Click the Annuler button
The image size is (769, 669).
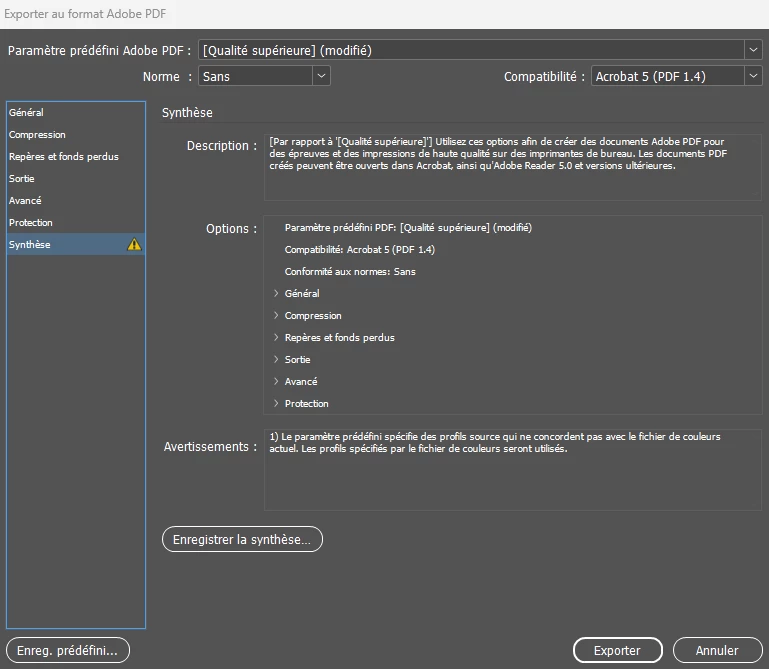[x=717, y=650]
